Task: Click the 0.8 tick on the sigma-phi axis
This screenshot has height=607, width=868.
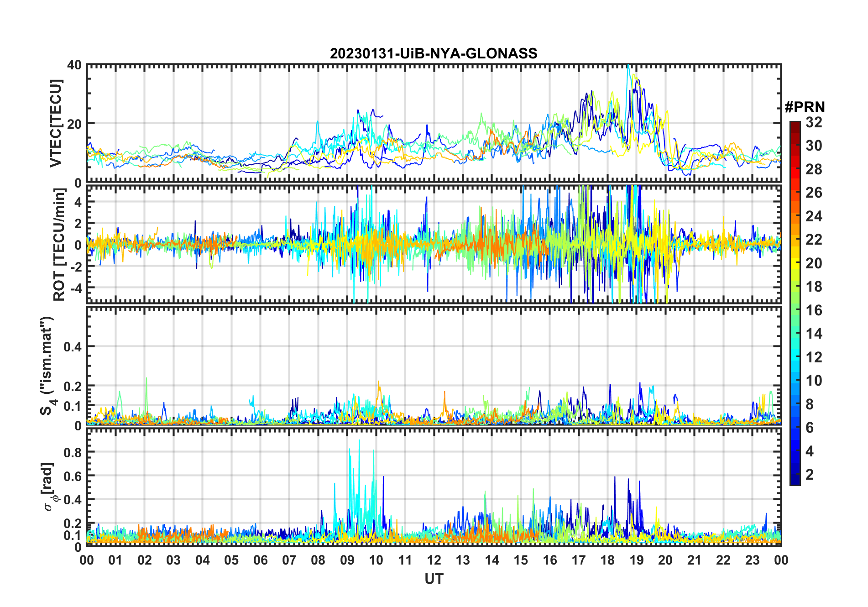Action: pyautogui.click(x=73, y=452)
